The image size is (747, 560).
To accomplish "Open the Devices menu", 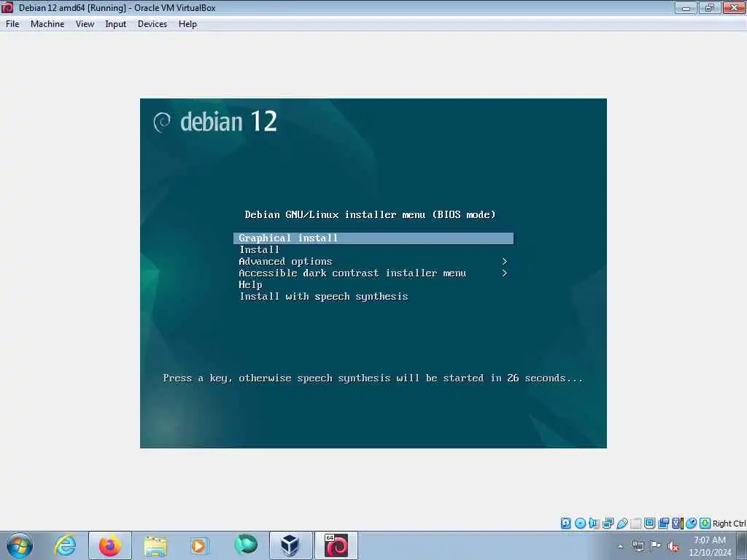I will coord(152,24).
